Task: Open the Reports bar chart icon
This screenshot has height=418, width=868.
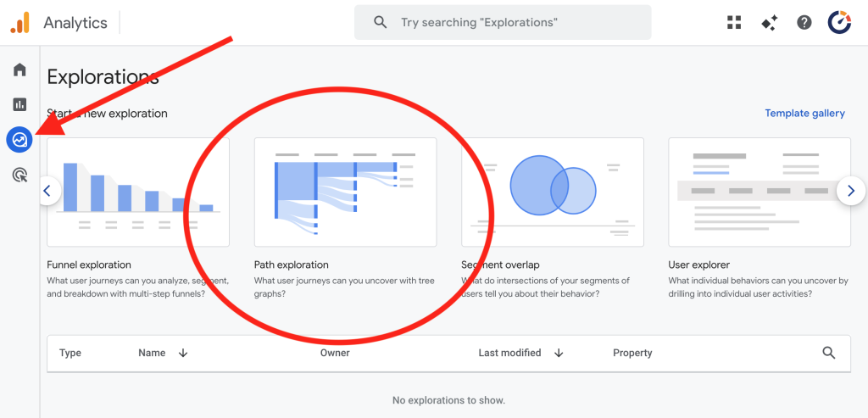Action: (20, 104)
